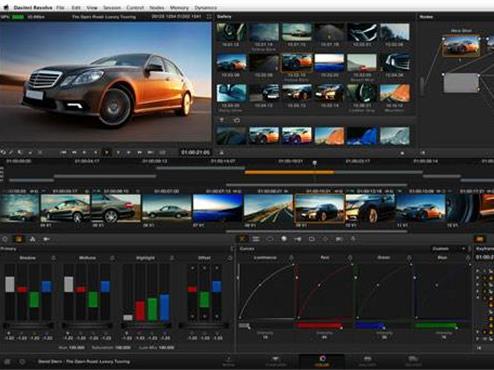Click the orange clip bar in mini timeline
This screenshot has width=494, height=370.
[289, 172]
